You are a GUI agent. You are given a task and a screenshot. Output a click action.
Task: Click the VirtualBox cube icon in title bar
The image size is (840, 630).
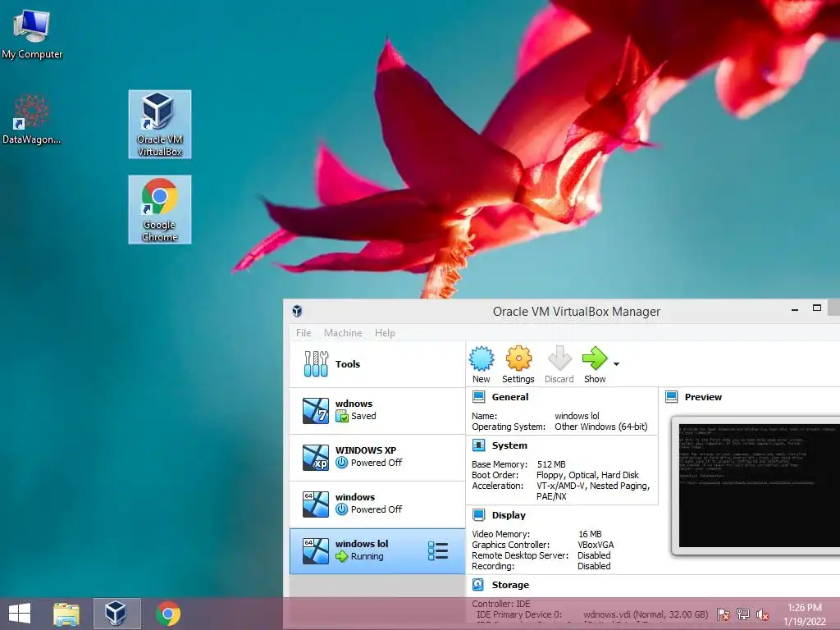click(x=297, y=311)
